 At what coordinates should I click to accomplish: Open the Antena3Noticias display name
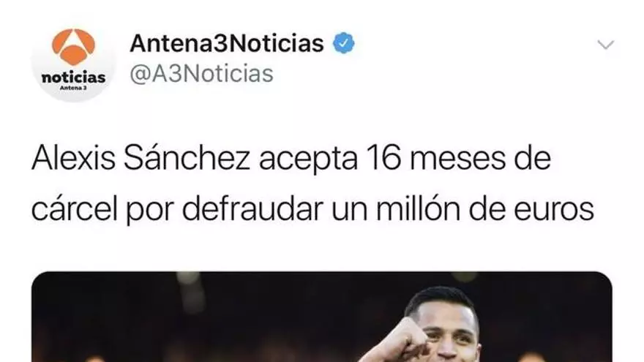coord(227,43)
